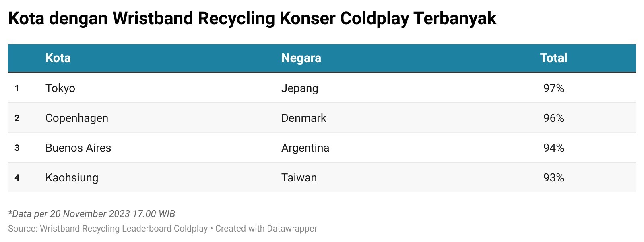Select the 93% total value

(x=553, y=178)
